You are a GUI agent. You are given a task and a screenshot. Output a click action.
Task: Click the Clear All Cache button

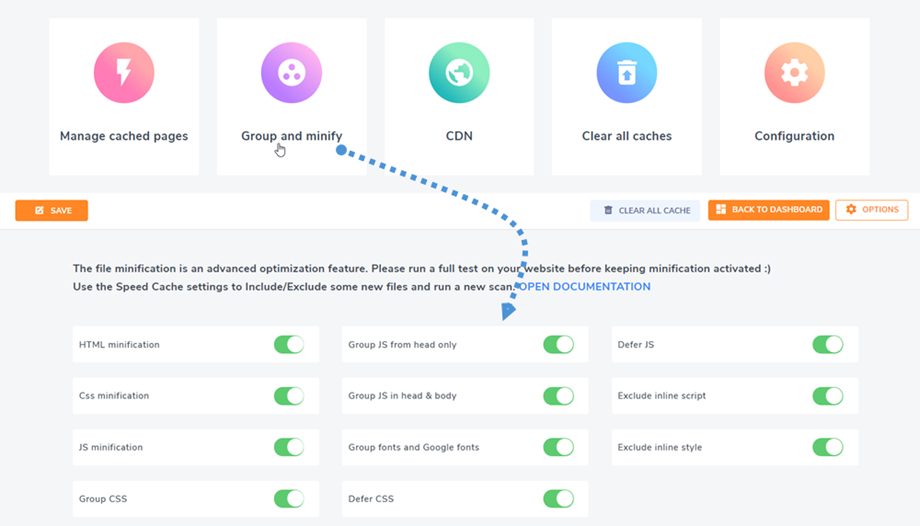tap(645, 210)
